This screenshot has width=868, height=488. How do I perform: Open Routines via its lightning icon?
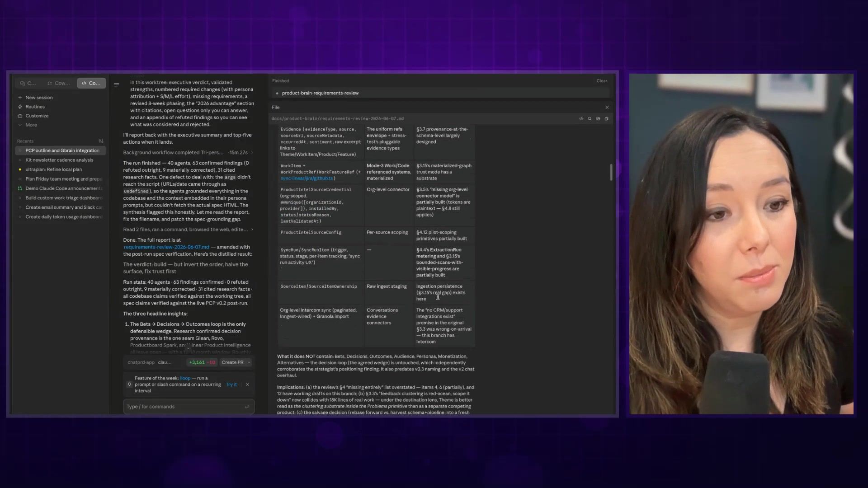point(20,107)
